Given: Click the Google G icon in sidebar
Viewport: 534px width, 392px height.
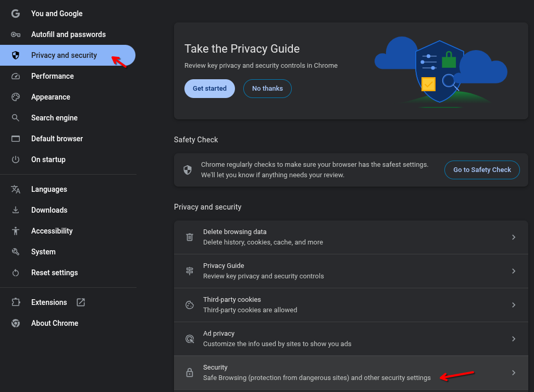Looking at the screenshot, I should coord(15,14).
